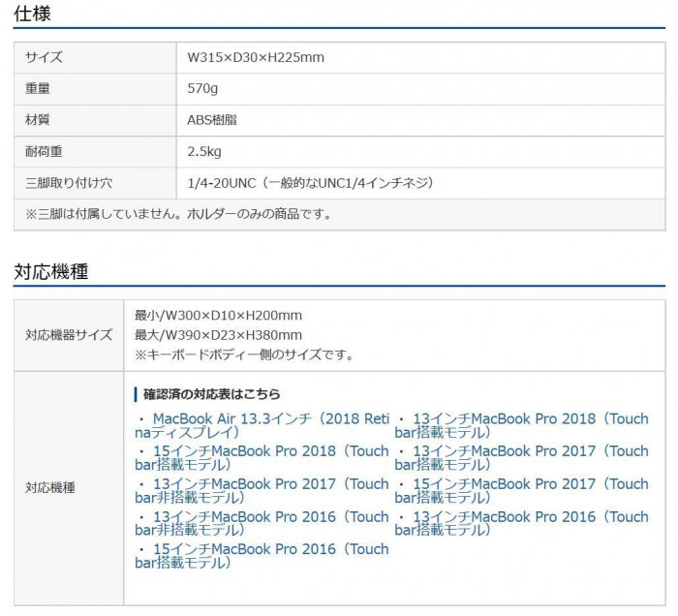Open 15インチMacBook Pro 2018 Touch bar搭載モデル link
Image resolution: width=678 pixels, height=616 pixels.
point(262,458)
